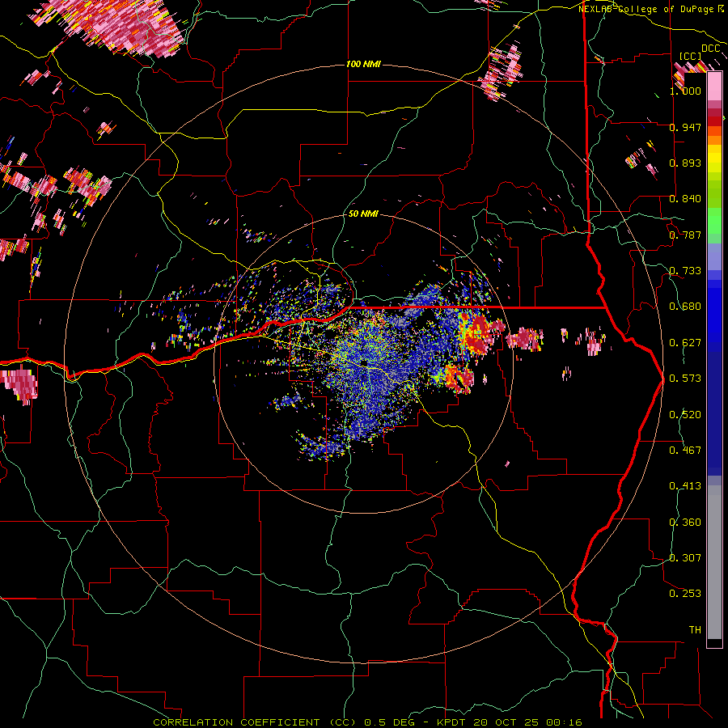The image size is (728, 728).
Task: Click the 0.573 scale value
Action: pos(685,379)
